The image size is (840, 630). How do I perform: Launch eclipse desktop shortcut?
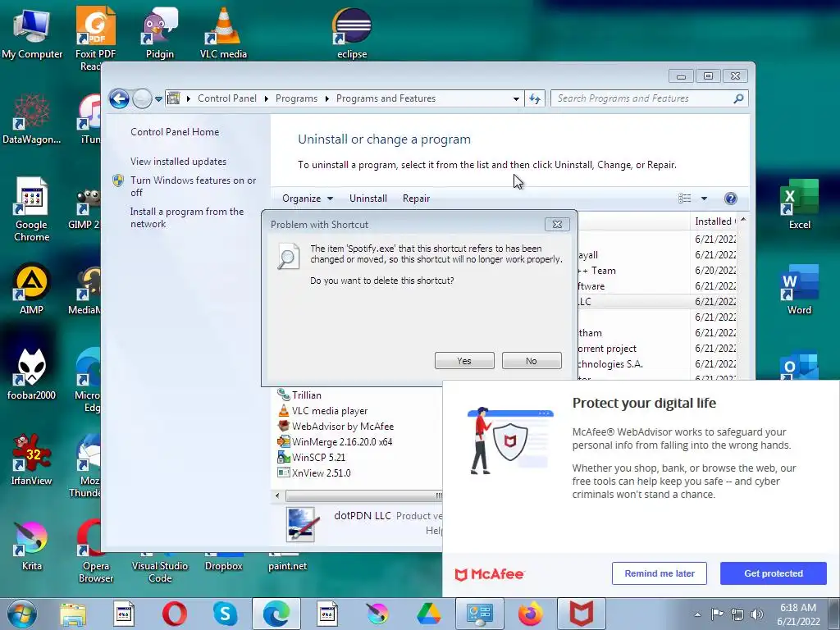(x=352, y=34)
